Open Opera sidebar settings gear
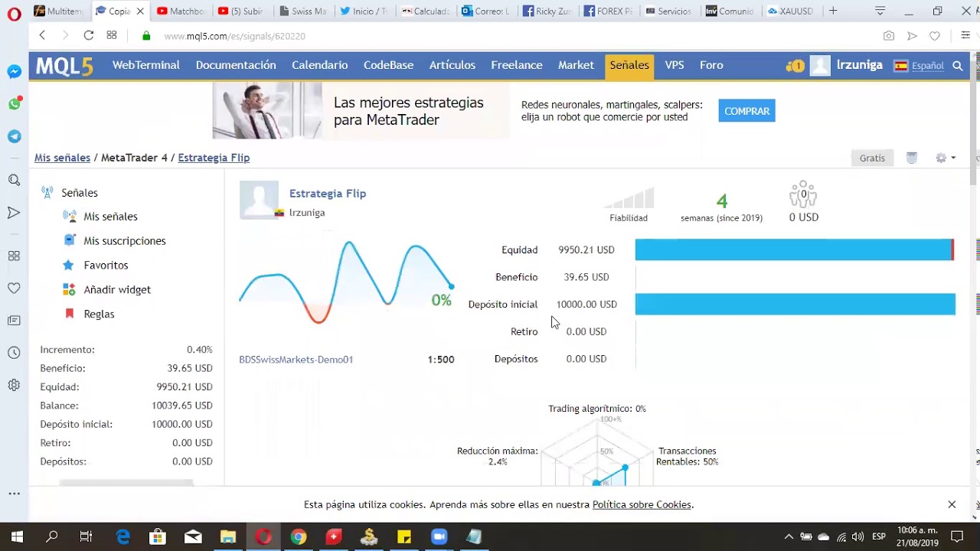 pyautogui.click(x=14, y=385)
